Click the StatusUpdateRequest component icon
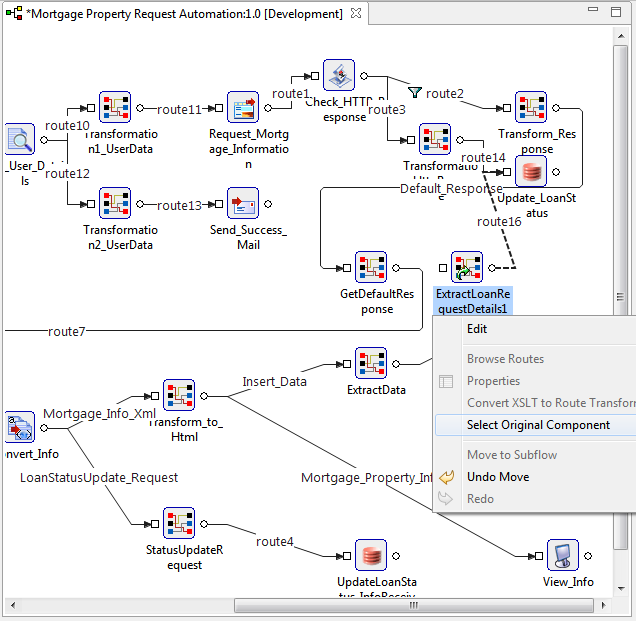 coord(179,523)
